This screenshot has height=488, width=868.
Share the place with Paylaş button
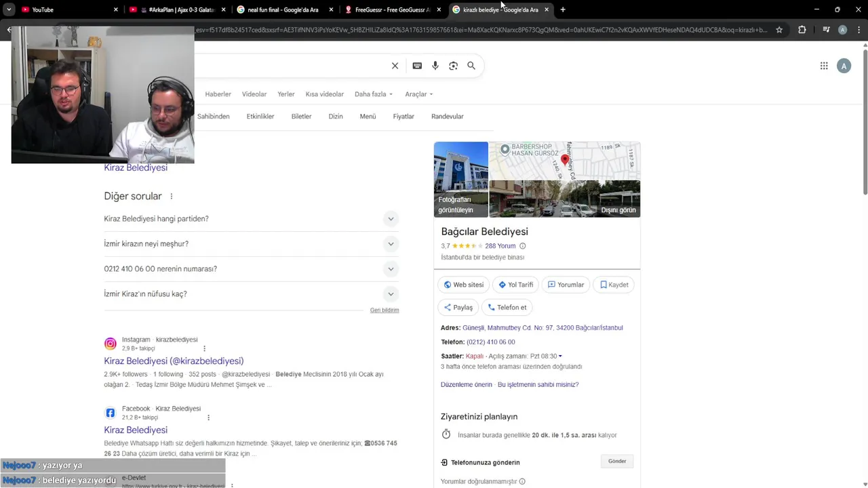458,308
